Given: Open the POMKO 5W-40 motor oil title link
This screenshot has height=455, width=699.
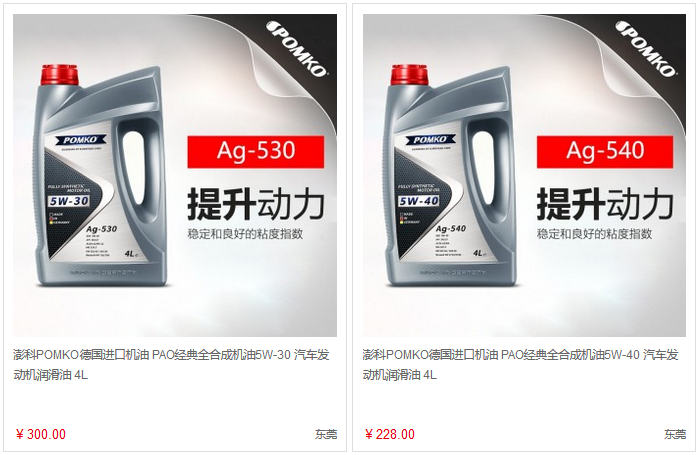Looking at the screenshot, I should click(520, 365).
